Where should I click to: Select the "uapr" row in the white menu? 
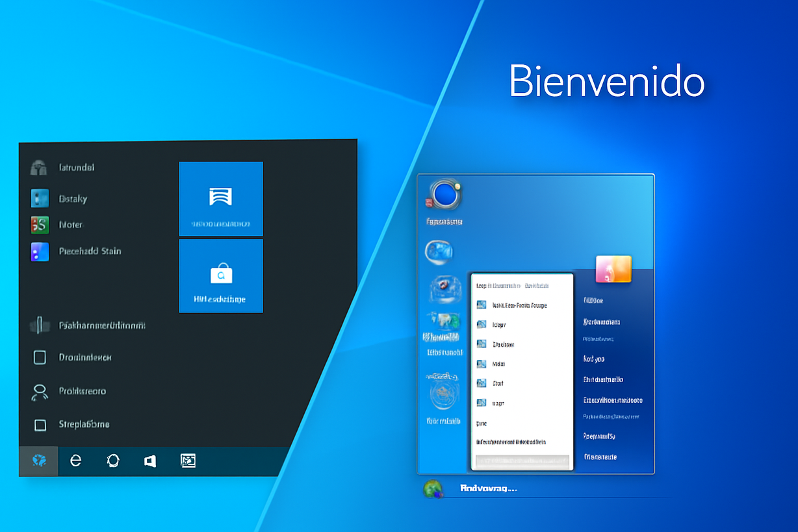(x=521, y=403)
